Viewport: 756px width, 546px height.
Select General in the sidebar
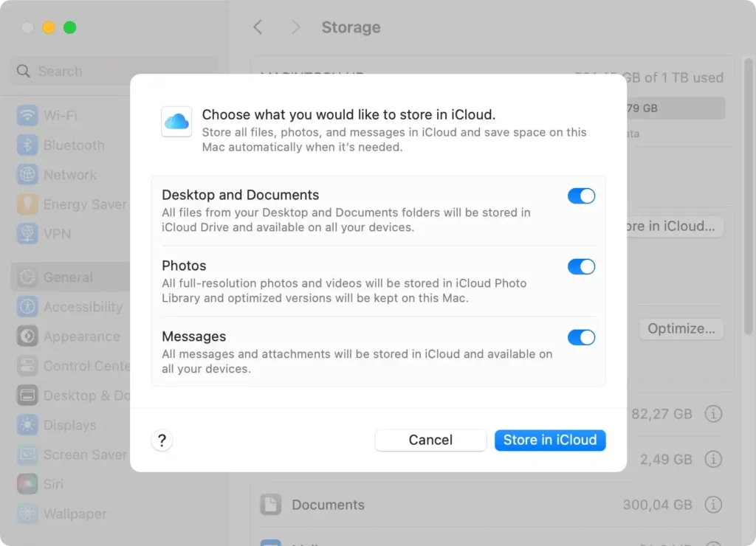tap(67, 277)
